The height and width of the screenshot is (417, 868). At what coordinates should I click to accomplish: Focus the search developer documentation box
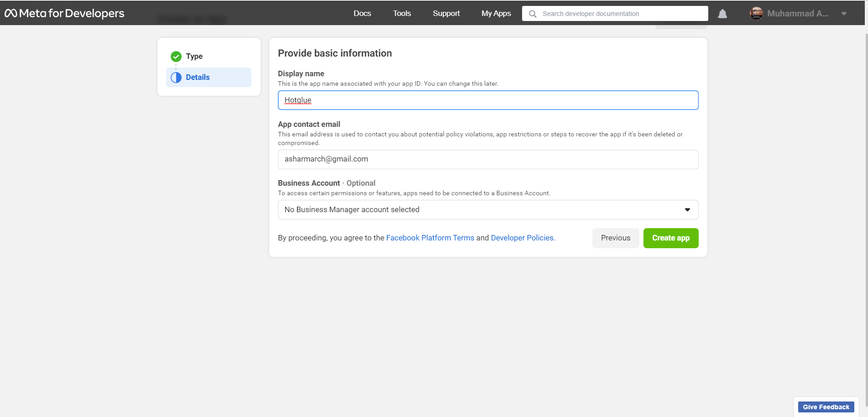click(x=615, y=14)
